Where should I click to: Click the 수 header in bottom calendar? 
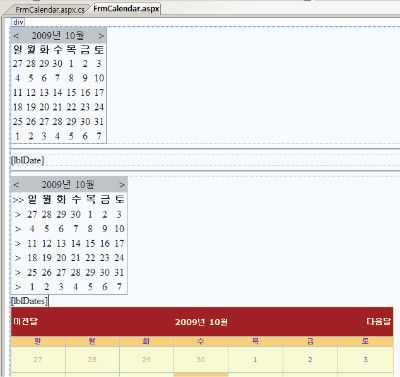tap(201, 341)
